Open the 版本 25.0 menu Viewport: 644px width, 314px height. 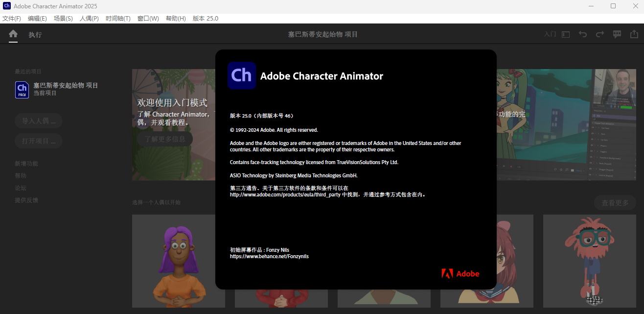[206, 19]
